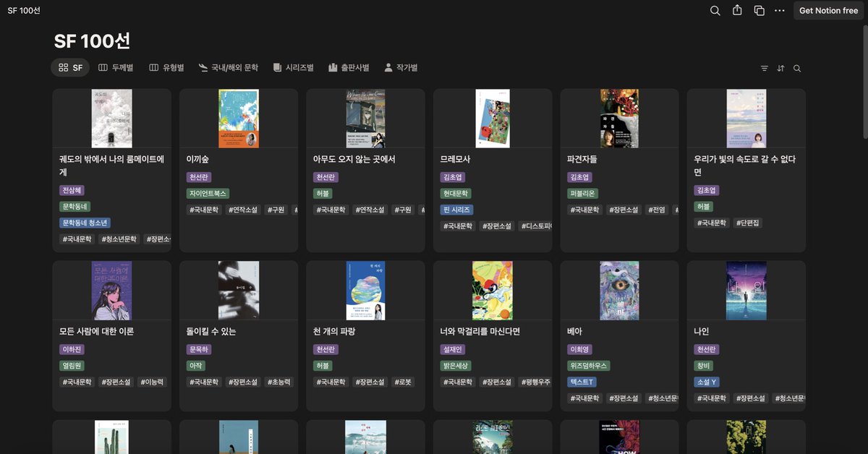The width and height of the screenshot is (868, 454).
Task: Open the 므레모사 book cover thumbnail
Action: coord(493,119)
